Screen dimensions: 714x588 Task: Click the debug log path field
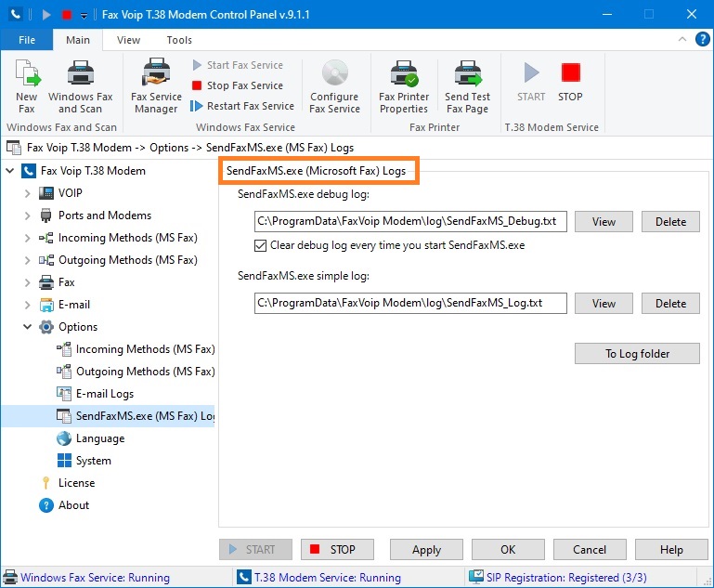click(x=410, y=221)
